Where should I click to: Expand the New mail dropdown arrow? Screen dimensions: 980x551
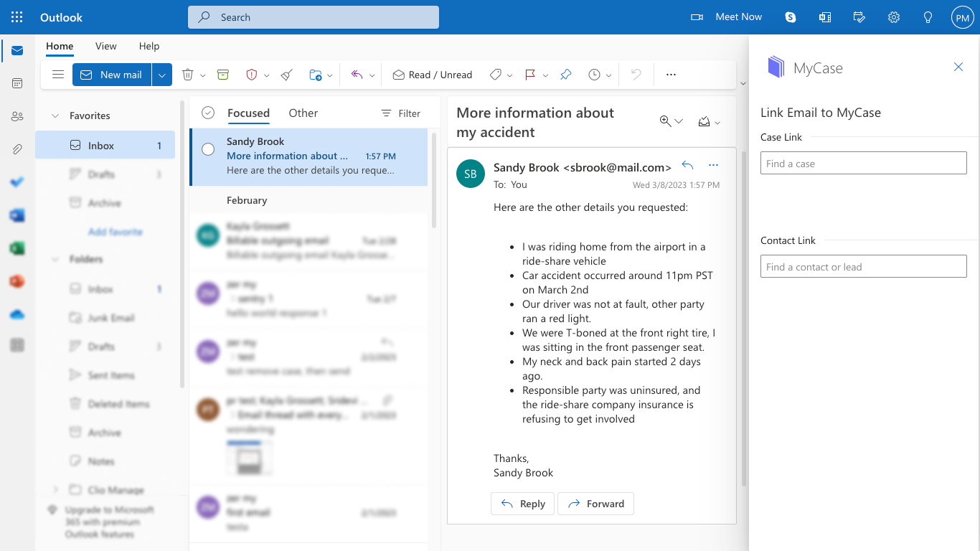(x=162, y=75)
